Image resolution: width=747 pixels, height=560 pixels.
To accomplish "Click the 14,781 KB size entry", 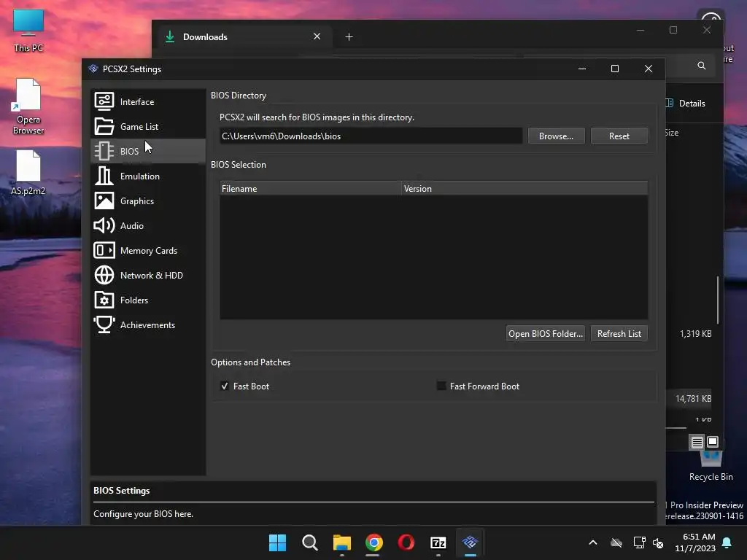I will tap(693, 398).
